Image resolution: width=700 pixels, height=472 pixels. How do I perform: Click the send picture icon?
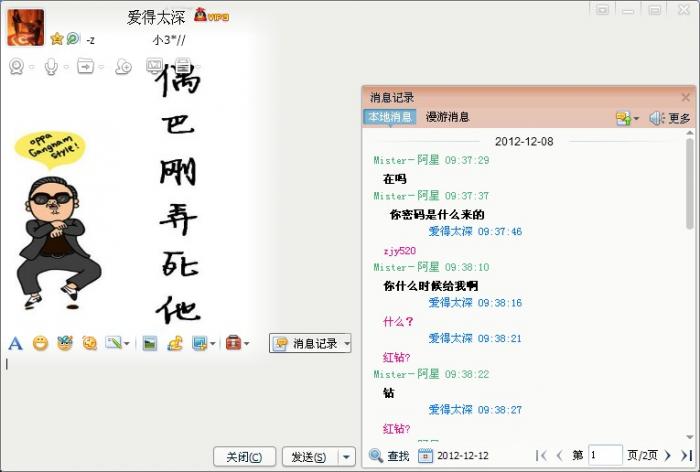pos(150,343)
